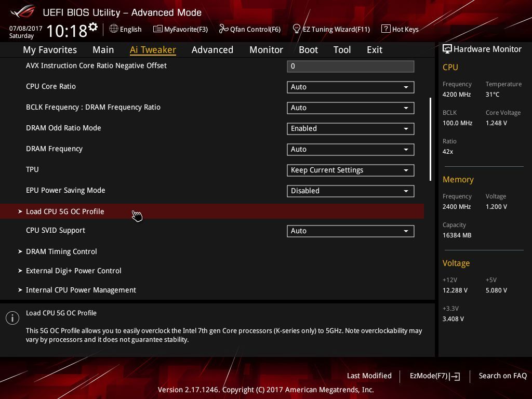Screen dimensions: 532x399
Task: Click the Qfan Control fan icon
Action: pos(223,29)
